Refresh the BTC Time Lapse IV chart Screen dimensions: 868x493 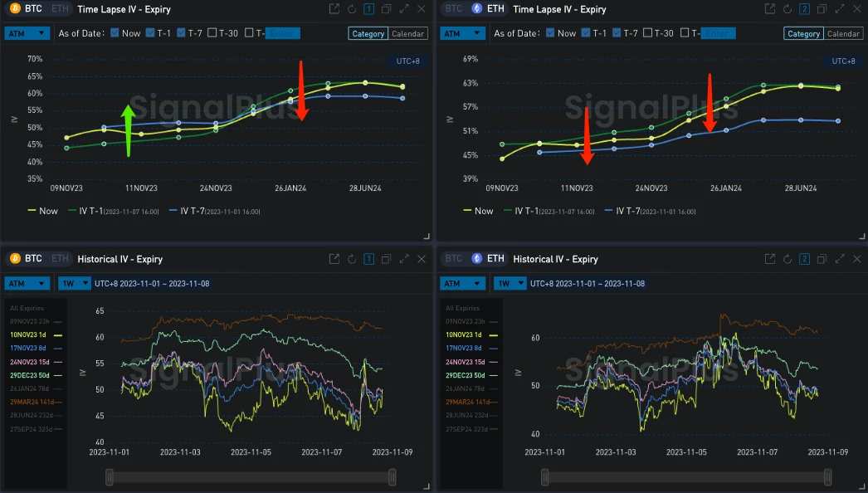pyautogui.click(x=352, y=9)
